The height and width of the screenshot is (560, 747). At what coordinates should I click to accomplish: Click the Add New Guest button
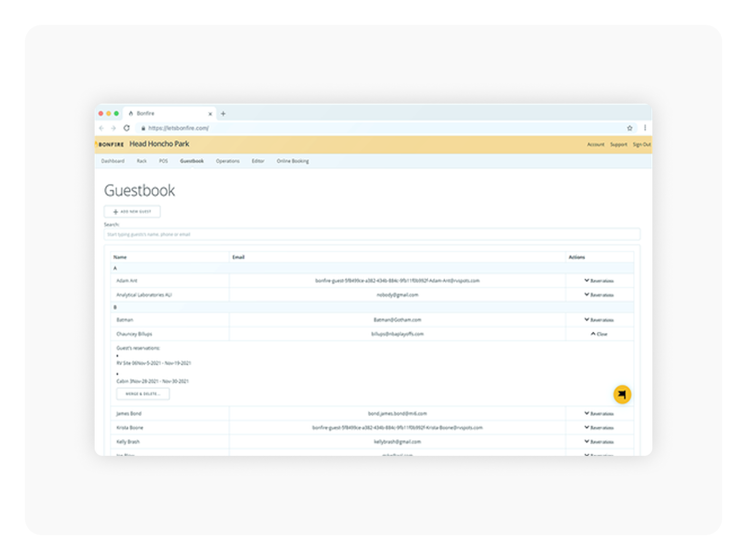132,212
